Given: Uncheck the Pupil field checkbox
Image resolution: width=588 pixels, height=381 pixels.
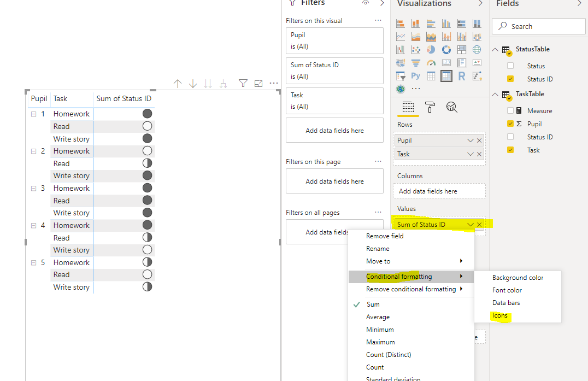Looking at the screenshot, I should pos(510,124).
